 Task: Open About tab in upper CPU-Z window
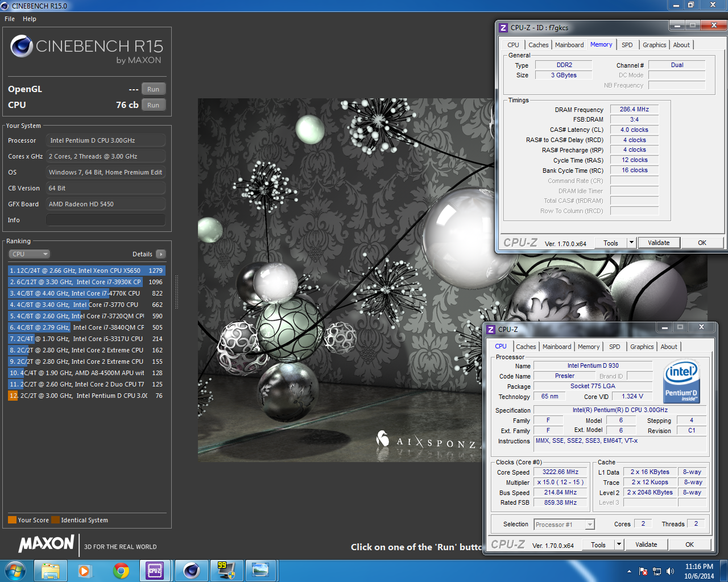pos(681,45)
